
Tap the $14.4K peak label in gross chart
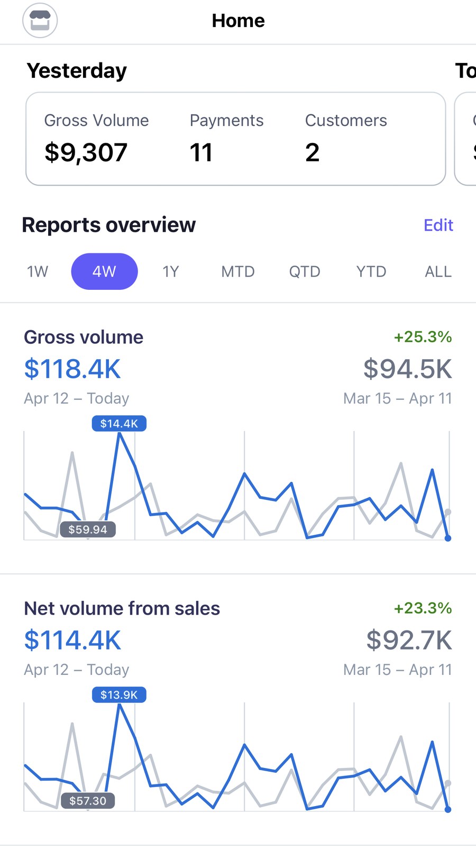pyautogui.click(x=119, y=423)
